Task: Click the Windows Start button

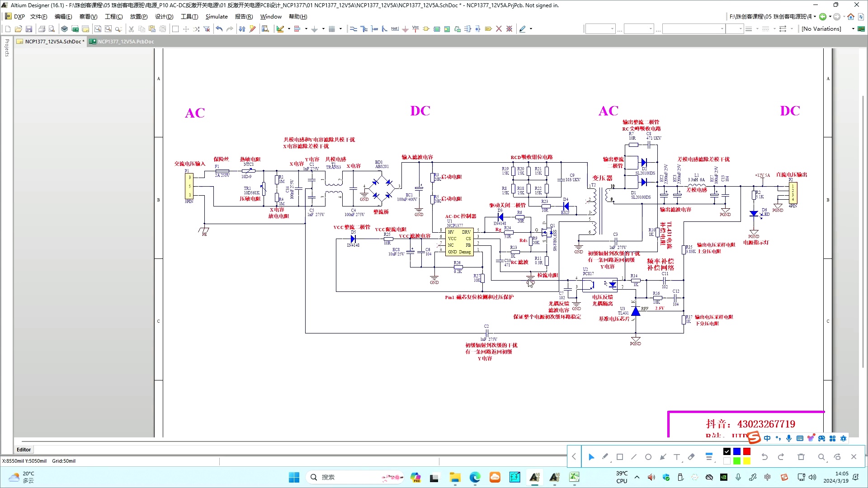Action: 294,477
